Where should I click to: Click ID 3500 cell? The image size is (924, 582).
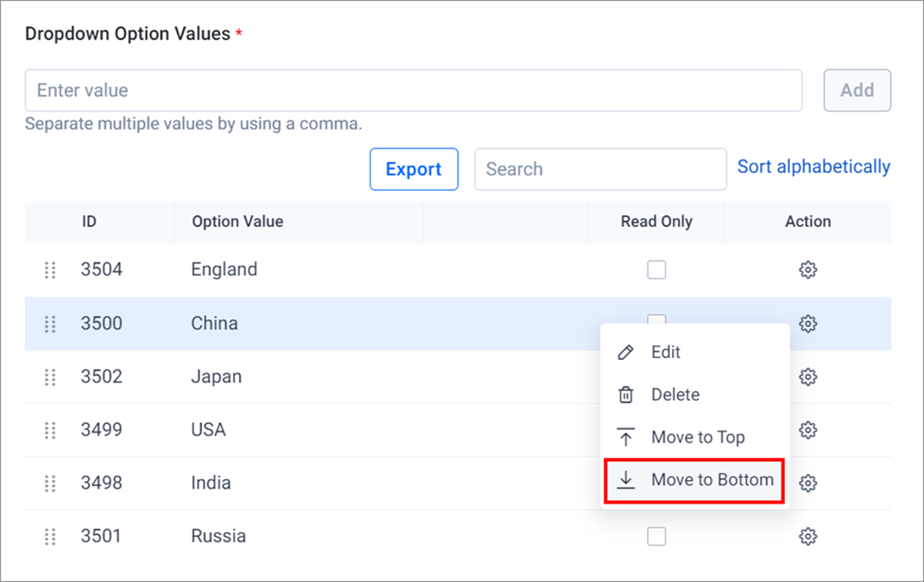pyautogui.click(x=101, y=324)
